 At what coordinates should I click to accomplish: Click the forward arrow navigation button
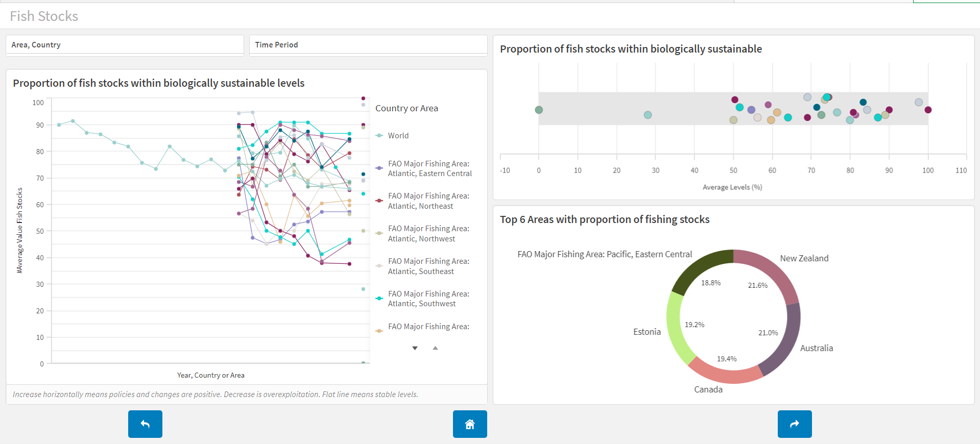coord(795,424)
